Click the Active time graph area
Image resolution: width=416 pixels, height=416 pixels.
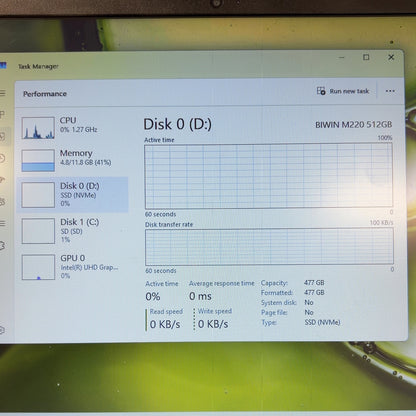tap(269, 175)
